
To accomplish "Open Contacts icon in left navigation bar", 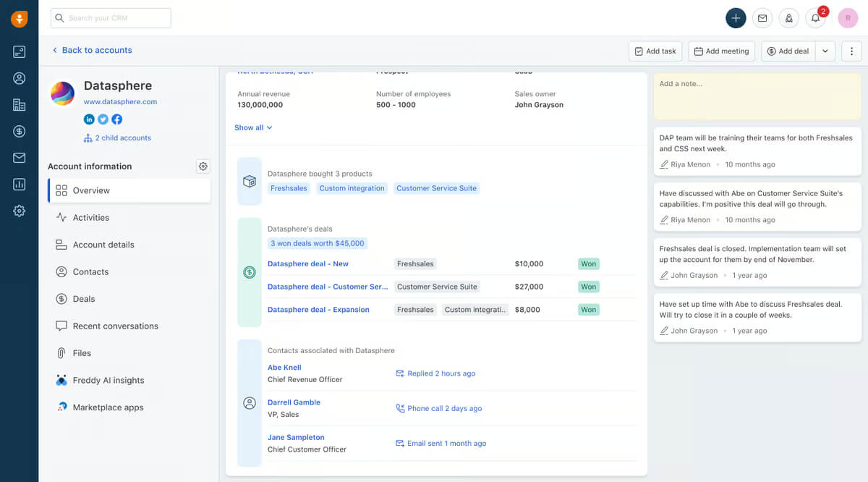I will click(x=19, y=78).
